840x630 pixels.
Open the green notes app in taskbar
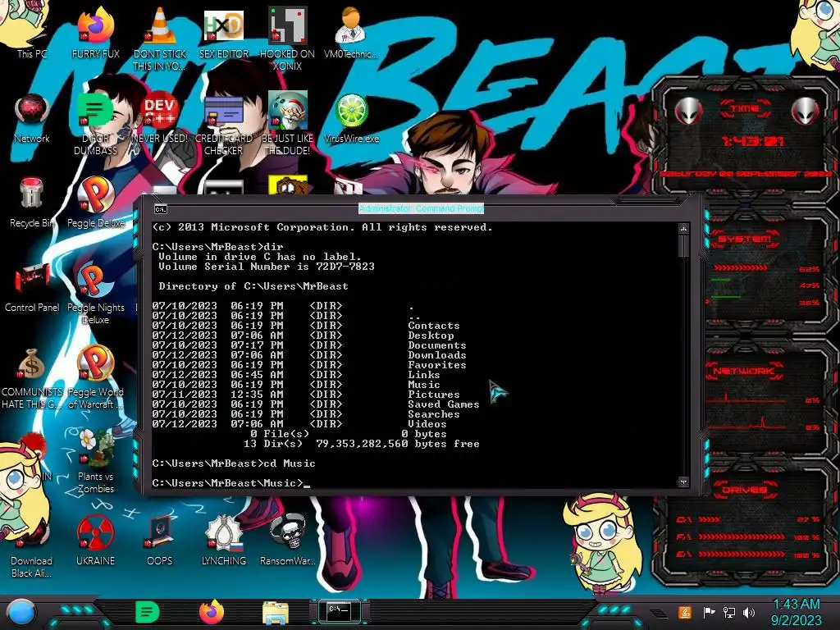click(148, 612)
